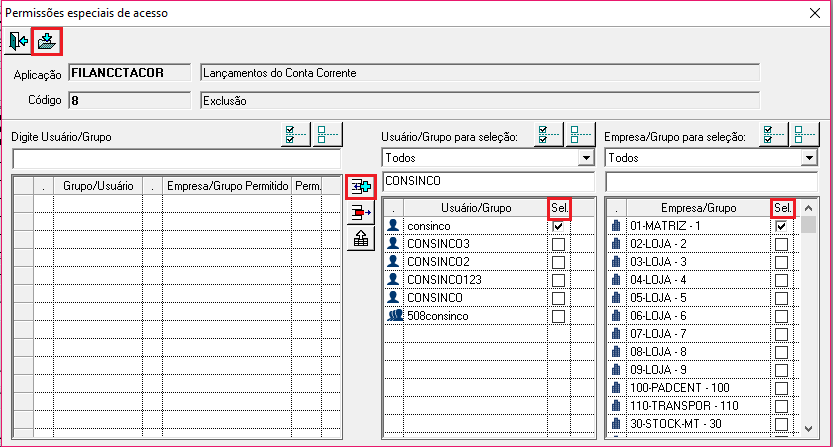Image resolution: width=833 pixels, height=447 pixels.
Task: Close the Permissões especiais de acesso window
Action: click(x=815, y=13)
